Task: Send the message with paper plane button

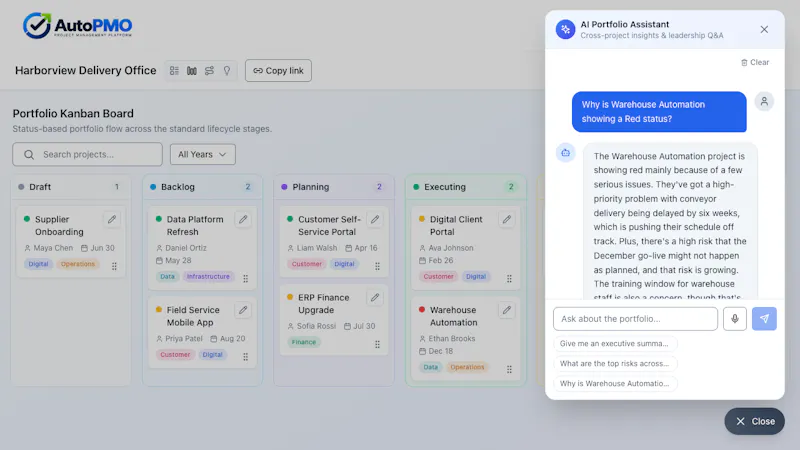Action: click(764, 319)
